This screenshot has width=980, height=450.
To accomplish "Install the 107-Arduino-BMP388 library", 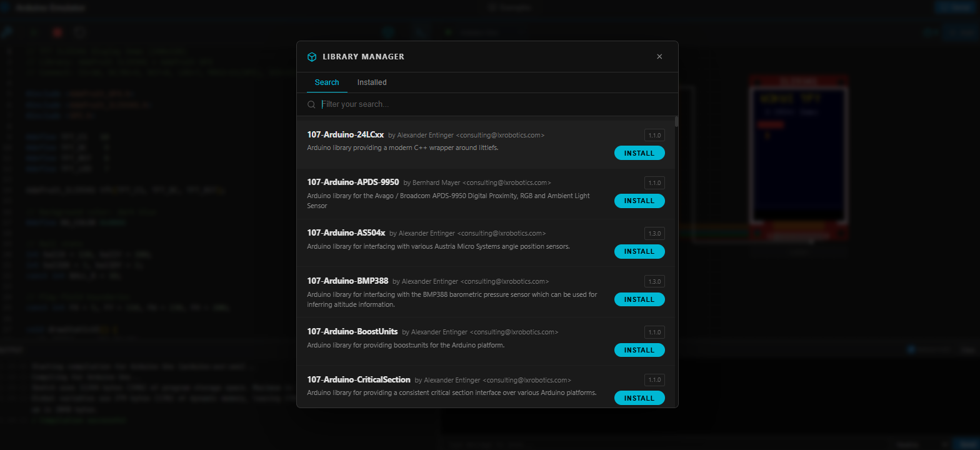I will (x=639, y=299).
